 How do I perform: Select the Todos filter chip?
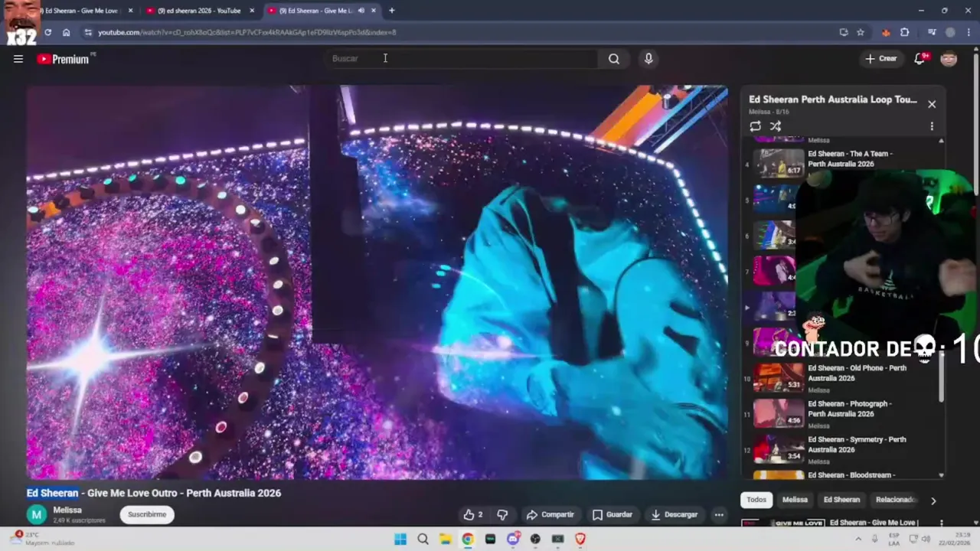click(756, 500)
